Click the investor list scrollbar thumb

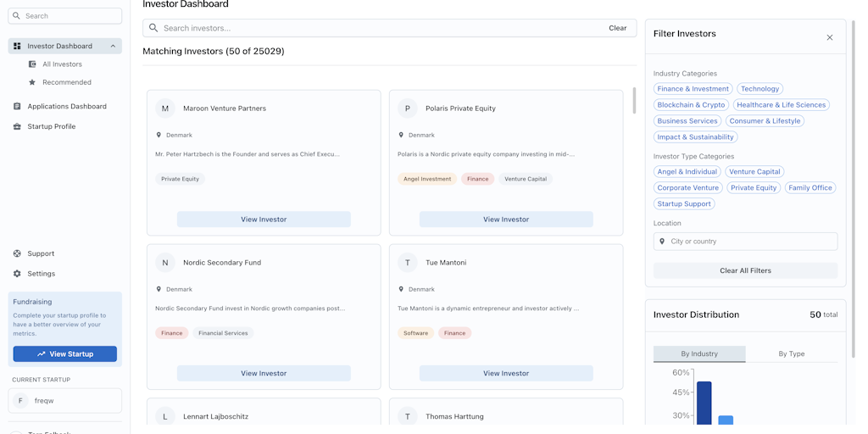click(x=633, y=100)
